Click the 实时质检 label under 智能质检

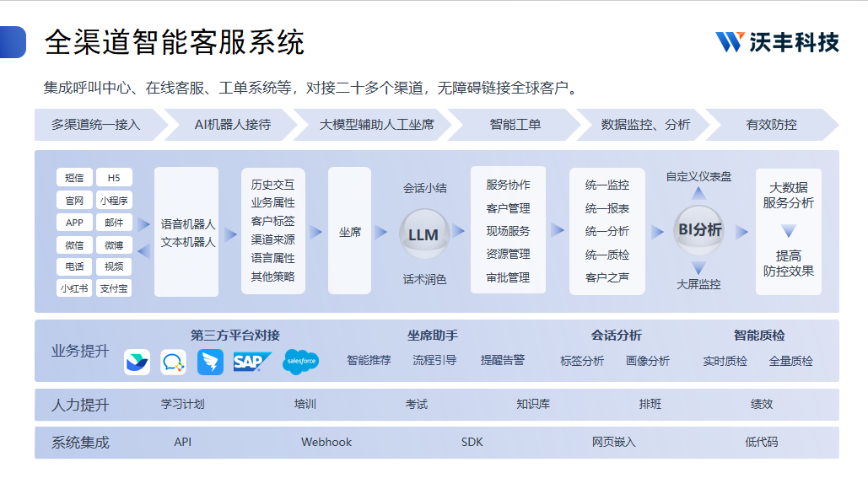tap(725, 361)
